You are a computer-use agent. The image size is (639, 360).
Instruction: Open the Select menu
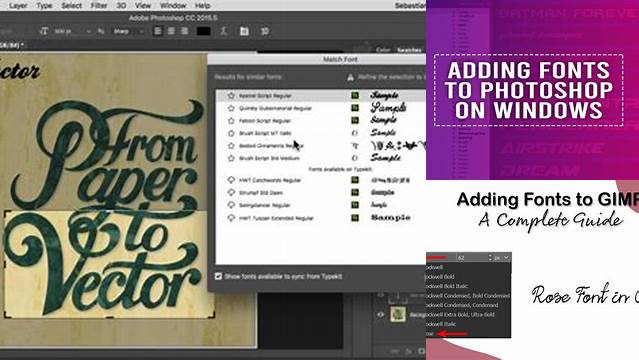pos(71,6)
